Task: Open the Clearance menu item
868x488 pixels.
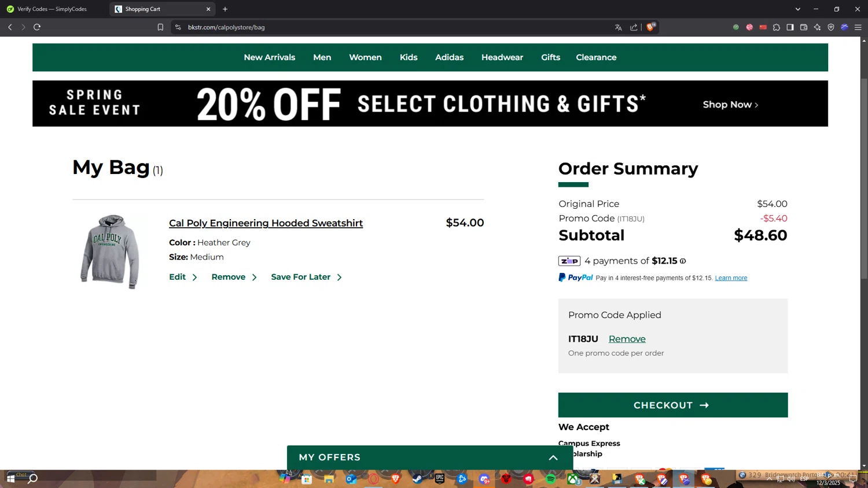Action: pyautogui.click(x=596, y=57)
